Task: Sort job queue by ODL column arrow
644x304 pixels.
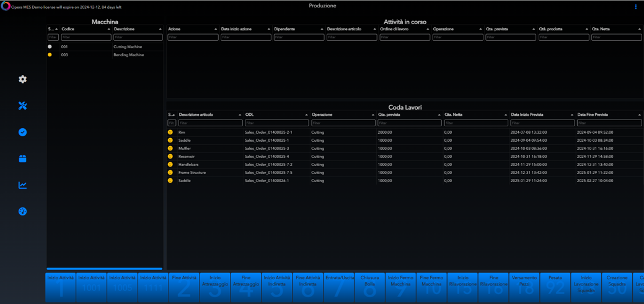Action: (306, 115)
